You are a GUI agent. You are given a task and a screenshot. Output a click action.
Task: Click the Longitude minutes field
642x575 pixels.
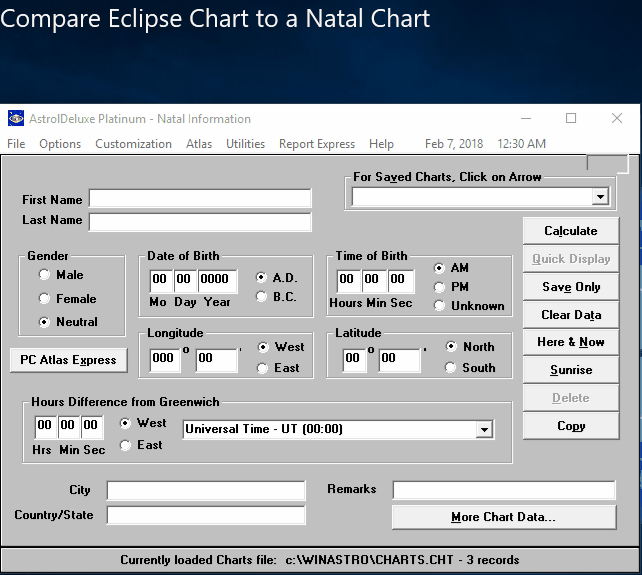coord(217,360)
